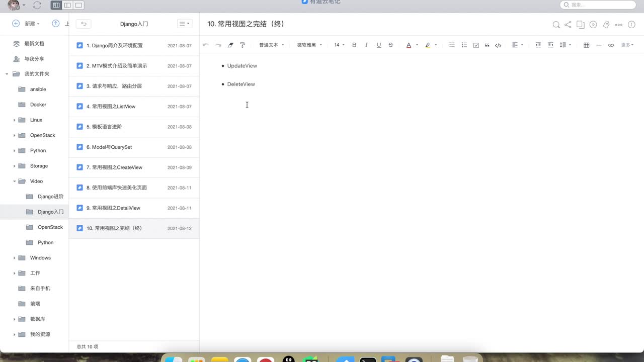The height and width of the screenshot is (362, 644).
Task: Click the note title 10. 常用视图之完结（终）
Action: (x=246, y=24)
